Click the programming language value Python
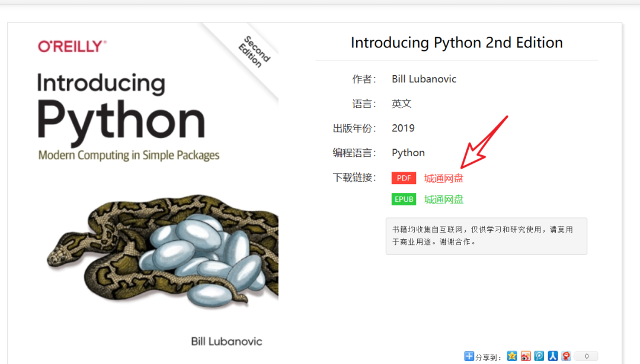 point(408,153)
